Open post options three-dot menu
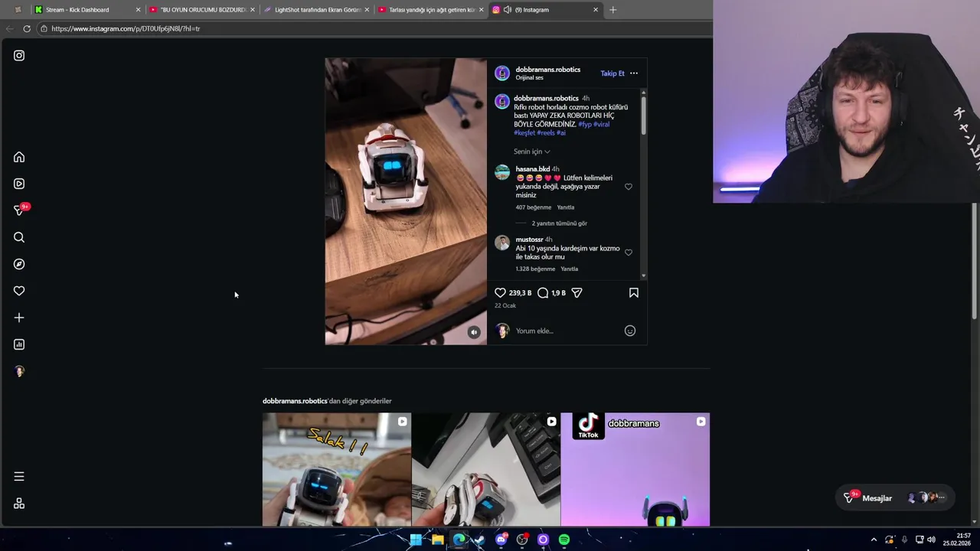This screenshot has height=551, width=980. pos(633,73)
